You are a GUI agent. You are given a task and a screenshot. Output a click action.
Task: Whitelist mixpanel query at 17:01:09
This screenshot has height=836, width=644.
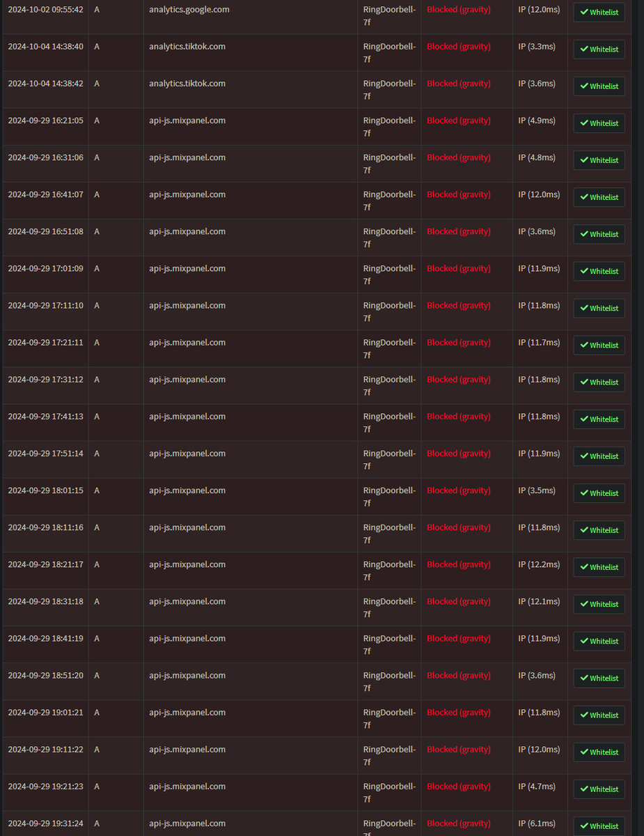click(599, 271)
